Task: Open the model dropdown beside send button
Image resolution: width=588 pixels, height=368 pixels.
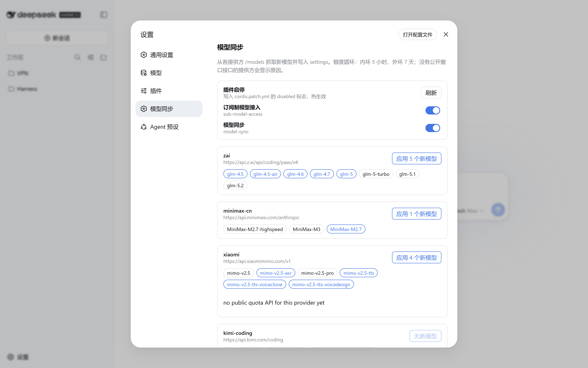Action: (x=471, y=211)
